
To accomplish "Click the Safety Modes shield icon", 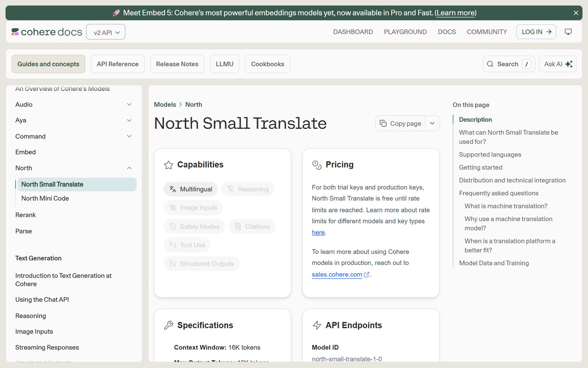I will 173,227.
